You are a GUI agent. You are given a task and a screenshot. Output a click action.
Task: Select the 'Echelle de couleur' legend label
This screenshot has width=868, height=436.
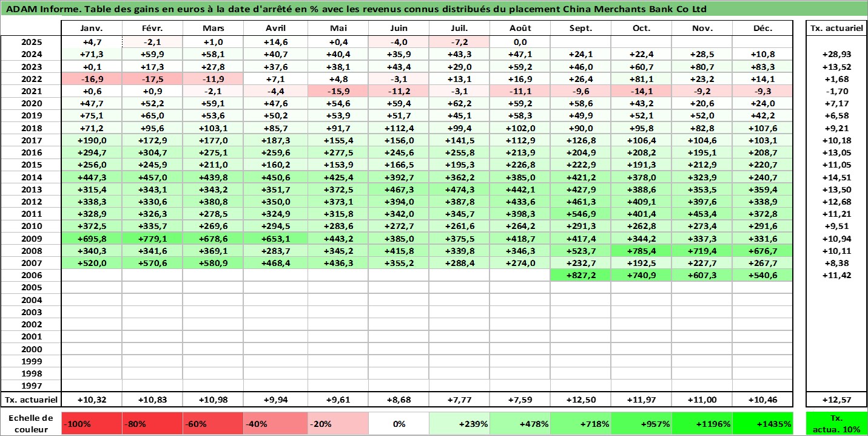pos(31,423)
